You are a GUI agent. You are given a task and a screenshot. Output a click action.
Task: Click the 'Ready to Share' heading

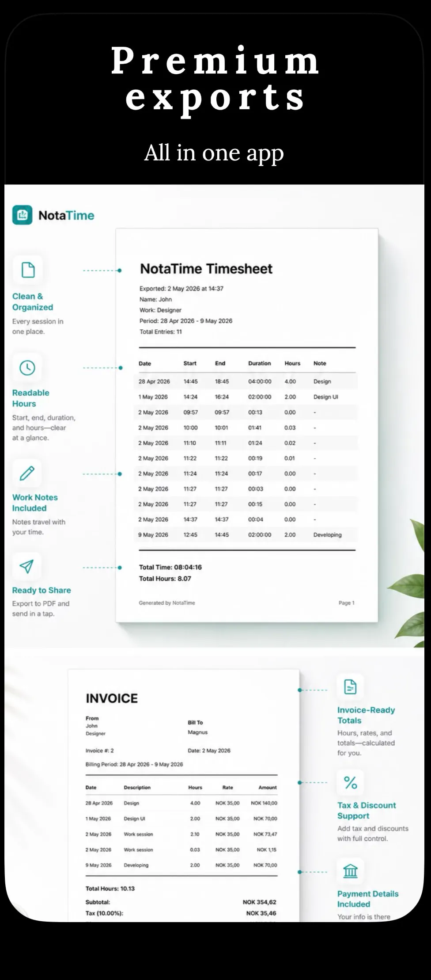pyautogui.click(x=42, y=590)
